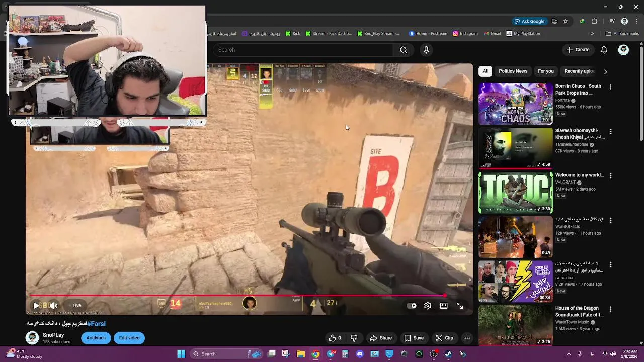Expand hidden bookmarks with the chevron
This screenshot has height=362, width=644.
(x=592, y=34)
